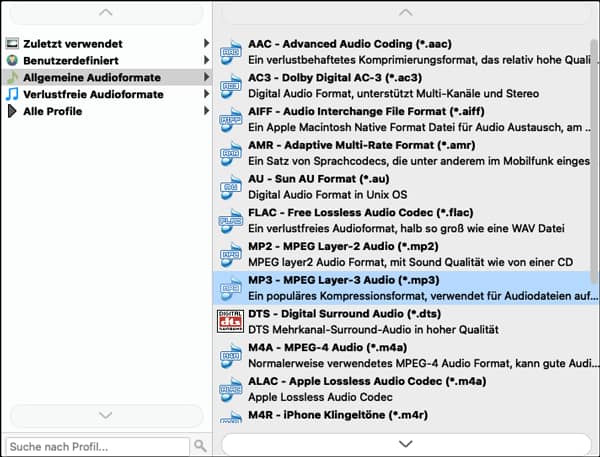This screenshot has width=600, height=457.
Task: Expand Benutzerdefiniert submenu arrow
Action: 206,60
